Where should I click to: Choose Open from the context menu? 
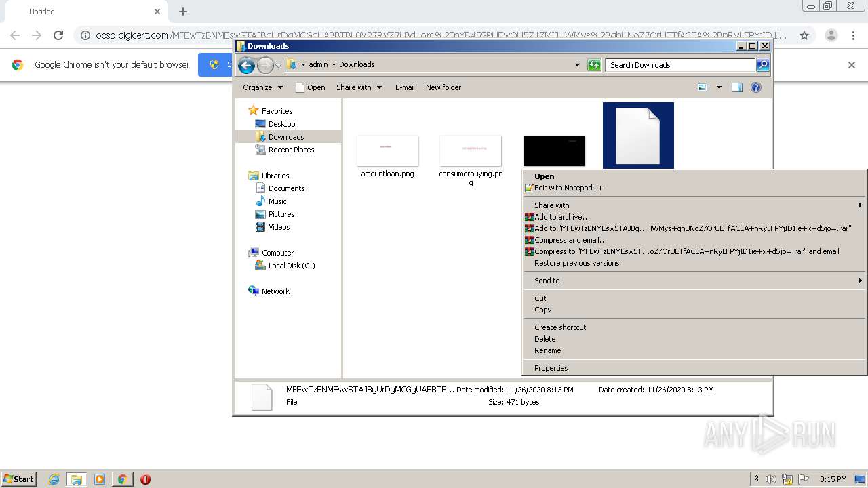[x=694, y=176]
